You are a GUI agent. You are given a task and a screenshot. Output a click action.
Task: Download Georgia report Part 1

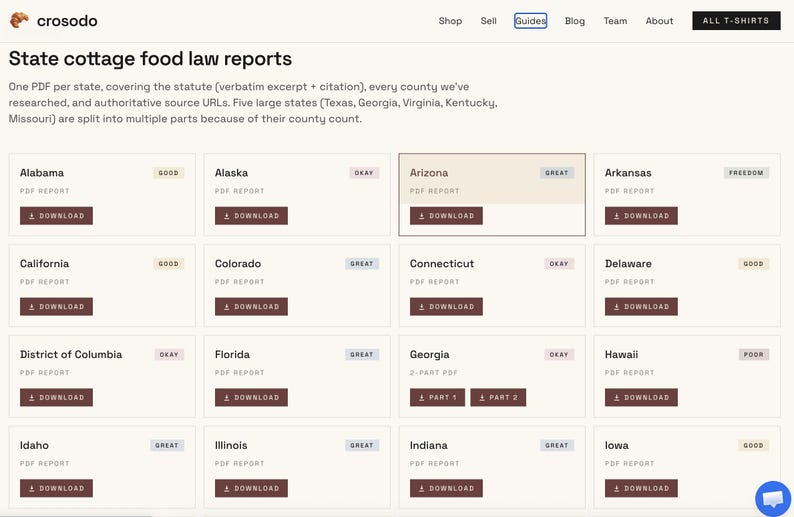click(438, 397)
